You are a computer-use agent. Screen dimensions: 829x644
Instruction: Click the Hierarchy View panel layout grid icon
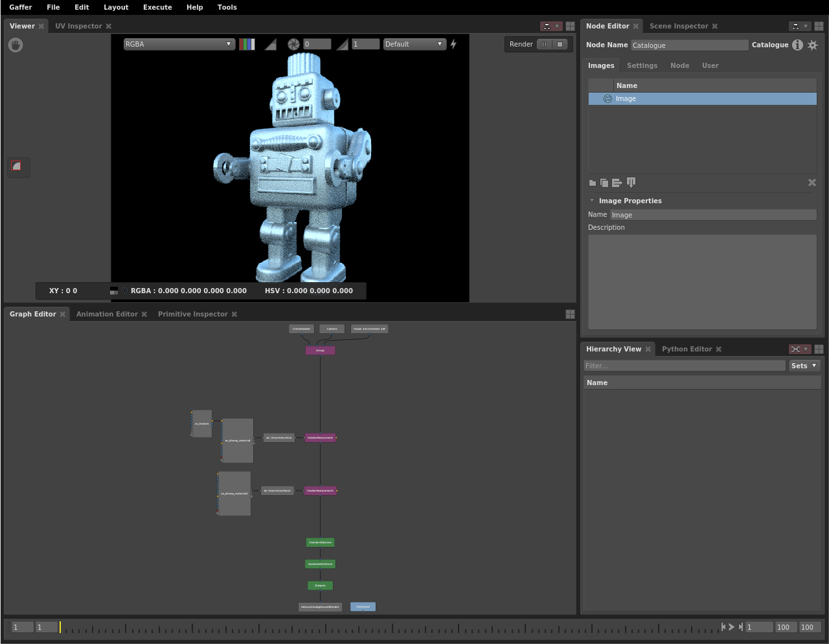coord(819,349)
